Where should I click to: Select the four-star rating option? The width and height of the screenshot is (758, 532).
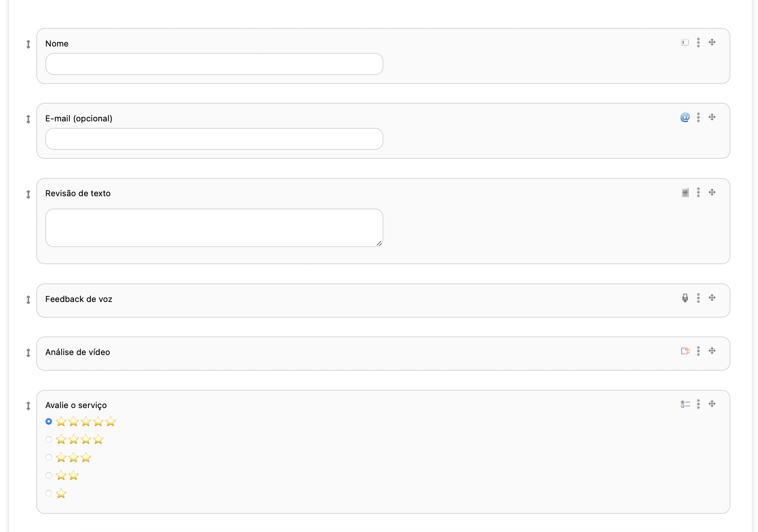[x=49, y=440]
